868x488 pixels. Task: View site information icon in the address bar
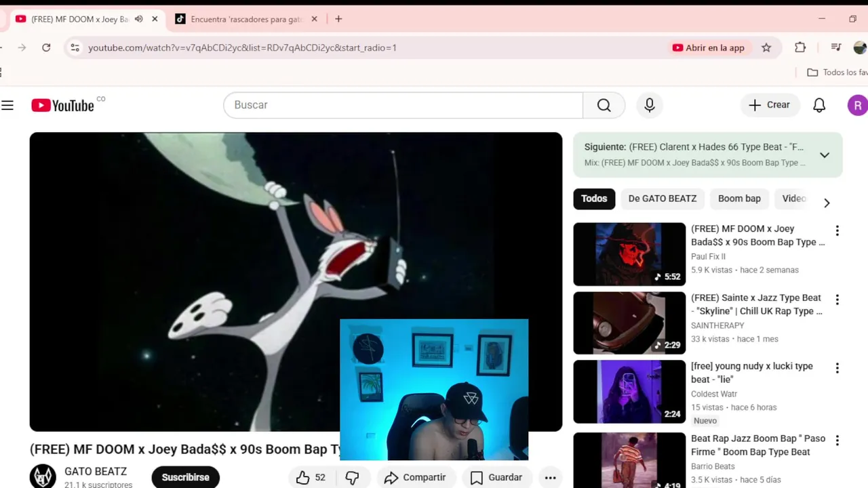(75, 47)
